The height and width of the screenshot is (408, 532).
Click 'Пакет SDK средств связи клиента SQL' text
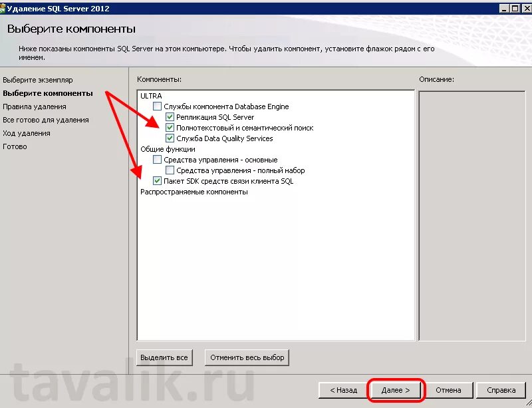[x=228, y=181]
